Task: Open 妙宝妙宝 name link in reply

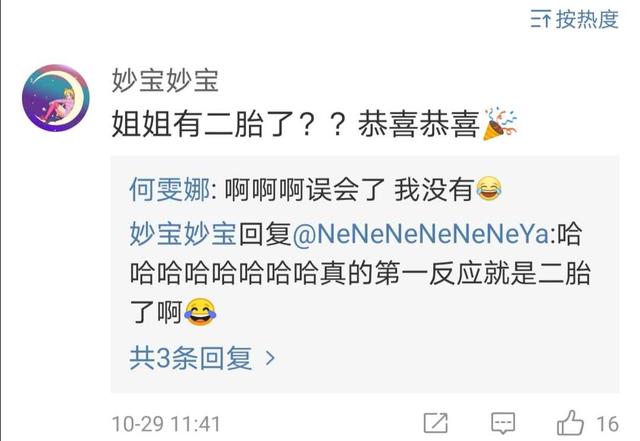Action: (183, 234)
